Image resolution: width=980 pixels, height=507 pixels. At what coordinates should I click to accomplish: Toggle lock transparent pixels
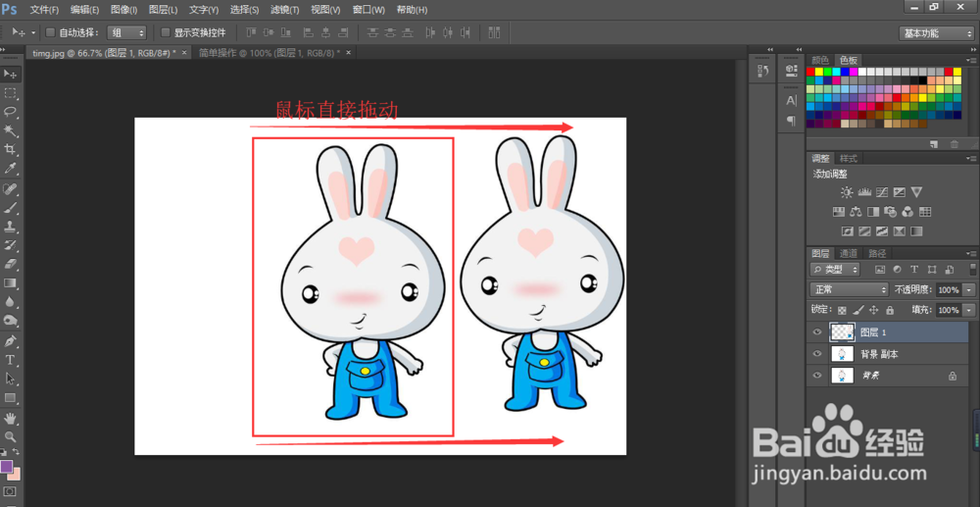click(842, 310)
